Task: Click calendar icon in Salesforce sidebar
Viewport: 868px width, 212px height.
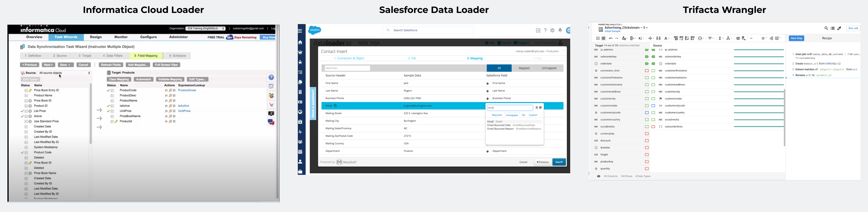Action: click(x=300, y=152)
